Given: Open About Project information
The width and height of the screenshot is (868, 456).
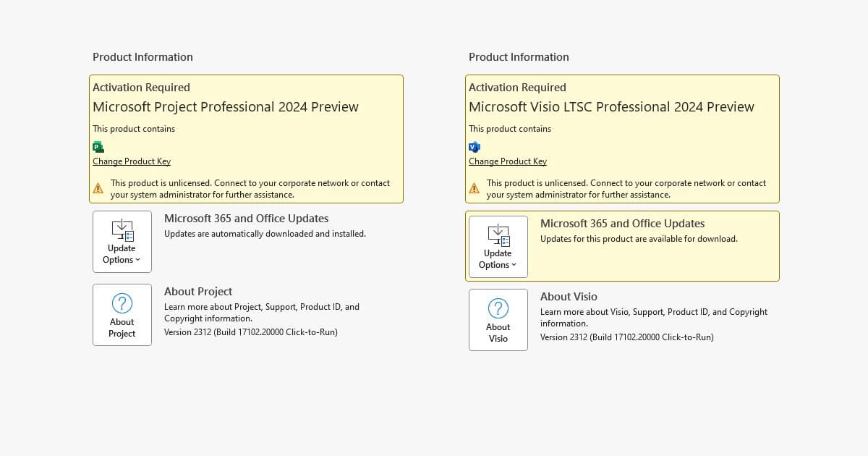Looking at the screenshot, I should [122, 315].
